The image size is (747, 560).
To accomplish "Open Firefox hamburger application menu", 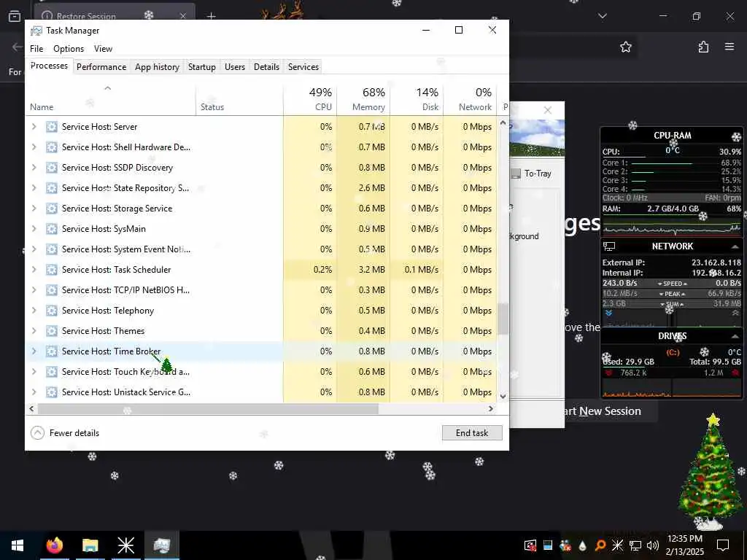I will [x=729, y=47].
